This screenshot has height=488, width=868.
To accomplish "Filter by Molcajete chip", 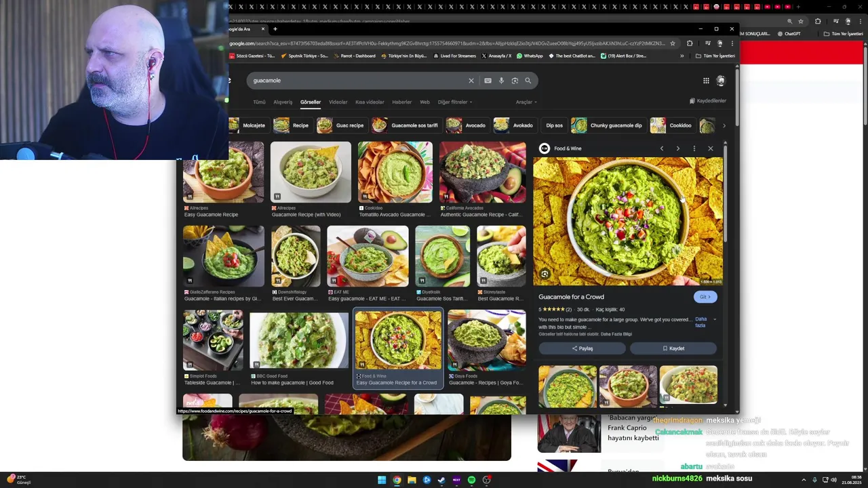I will (248, 125).
